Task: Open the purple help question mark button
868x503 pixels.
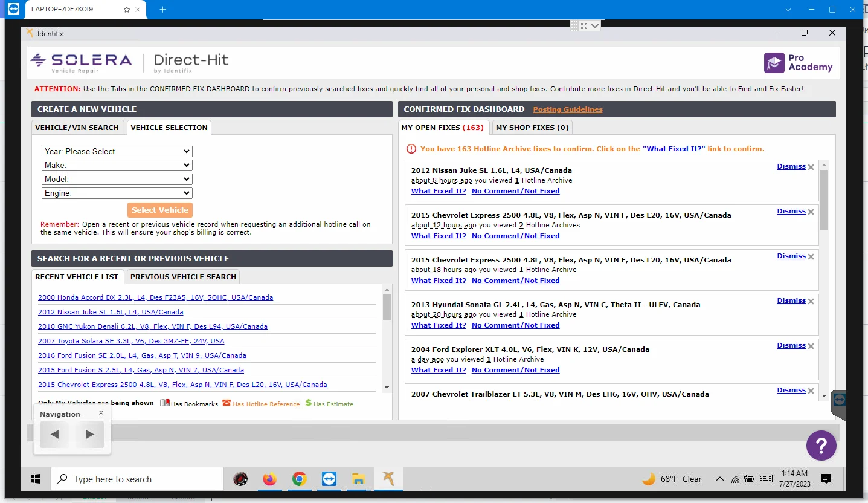Action: (x=821, y=446)
